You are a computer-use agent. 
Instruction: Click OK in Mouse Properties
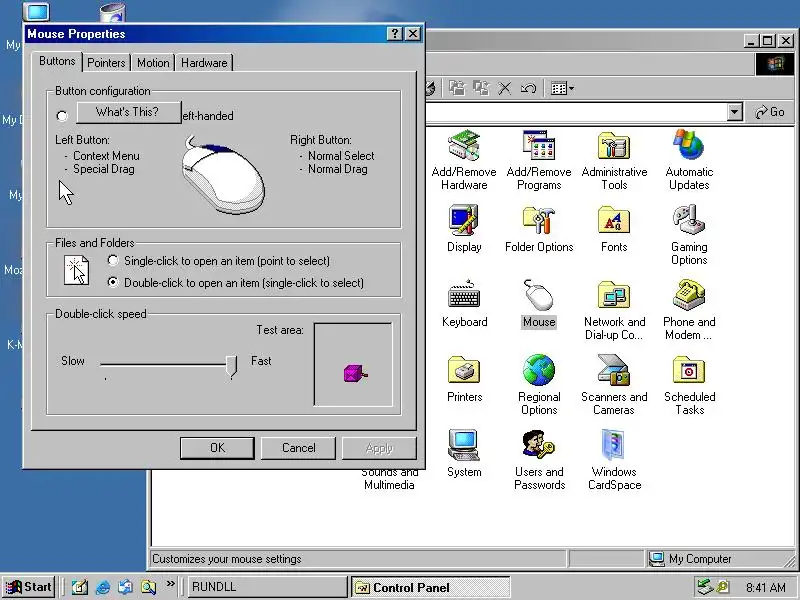(x=217, y=448)
